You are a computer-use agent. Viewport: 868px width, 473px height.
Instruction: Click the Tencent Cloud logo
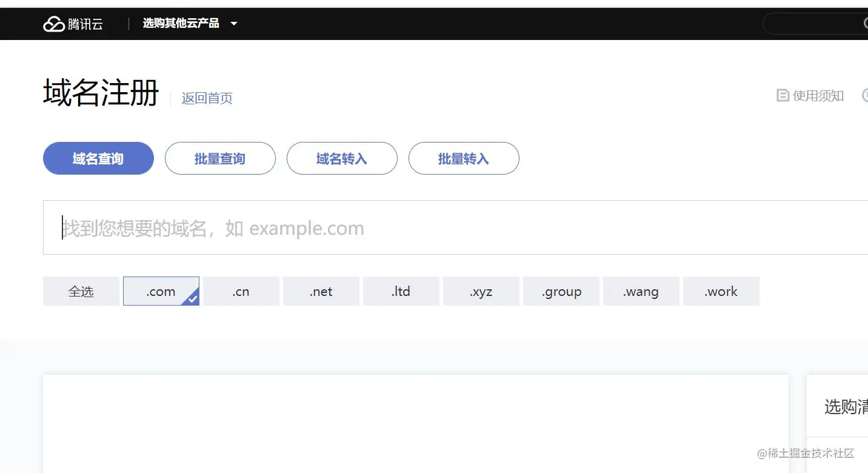73,24
